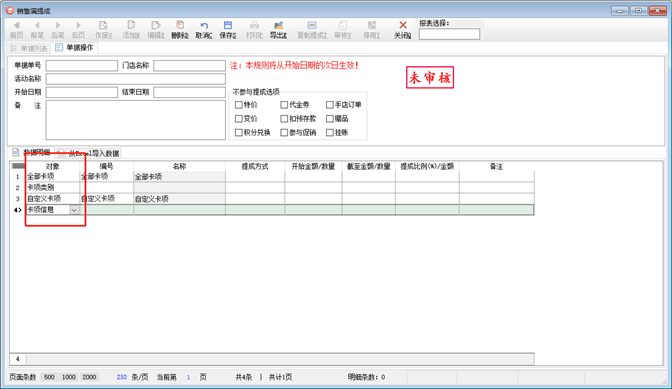Image resolution: width=672 pixels, height=389 pixels.
Task: Open the 卡项信息 dropdown arrow in row 4
Action: tap(74, 210)
